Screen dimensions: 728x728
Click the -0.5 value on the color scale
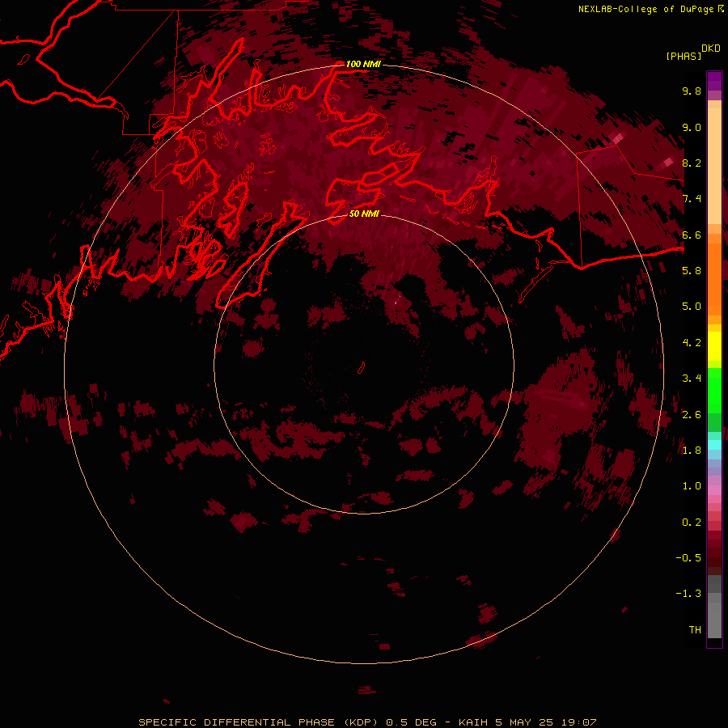pos(688,557)
